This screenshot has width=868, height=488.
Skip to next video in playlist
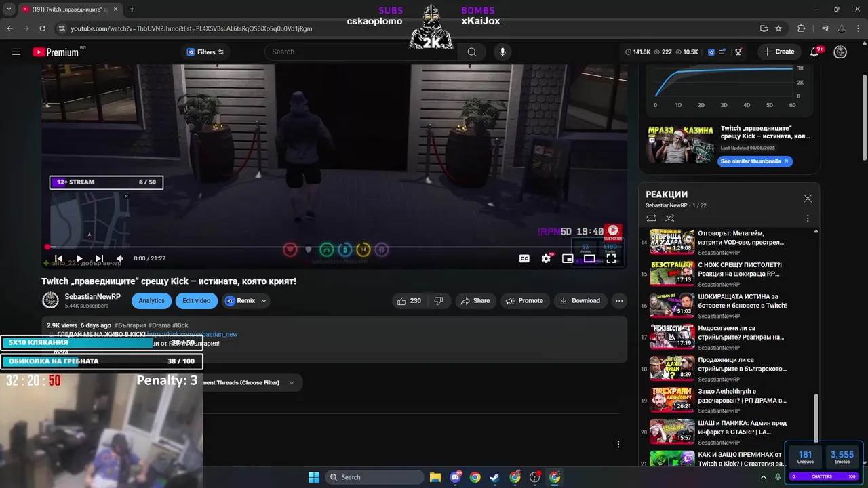(x=99, y=258)
